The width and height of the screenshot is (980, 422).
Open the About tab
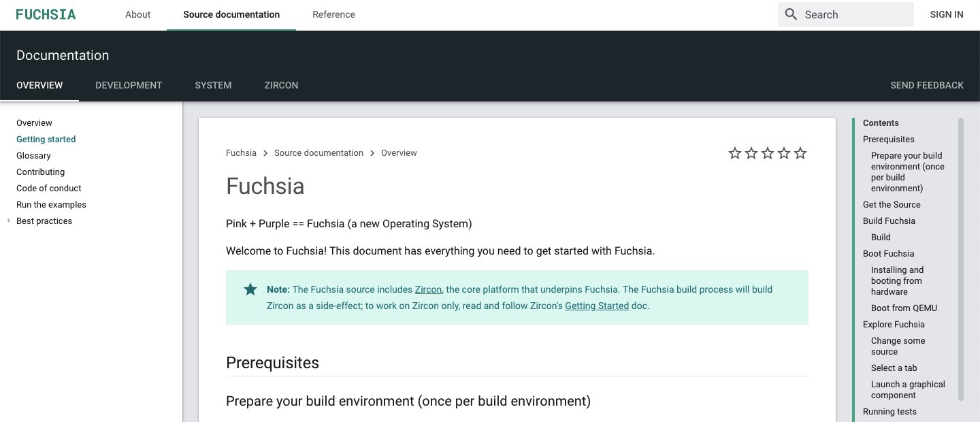pyautogui.click(x=137, y=14)
